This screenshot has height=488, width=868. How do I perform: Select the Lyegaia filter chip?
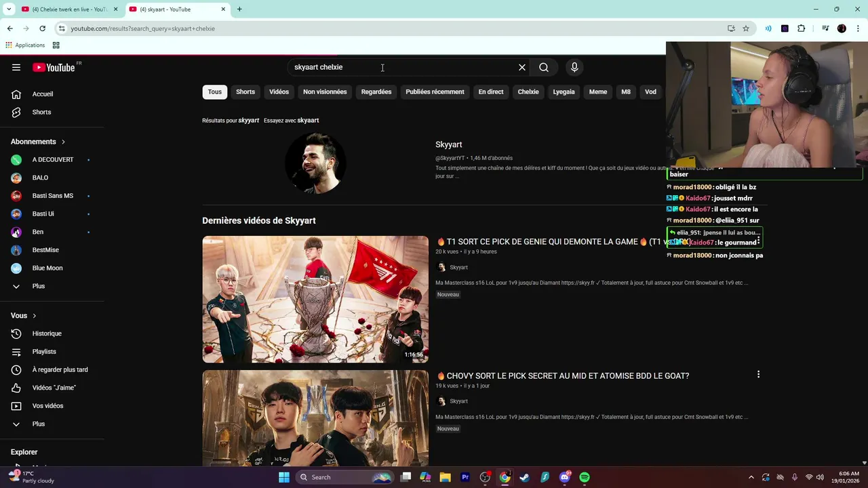point(564,92)
